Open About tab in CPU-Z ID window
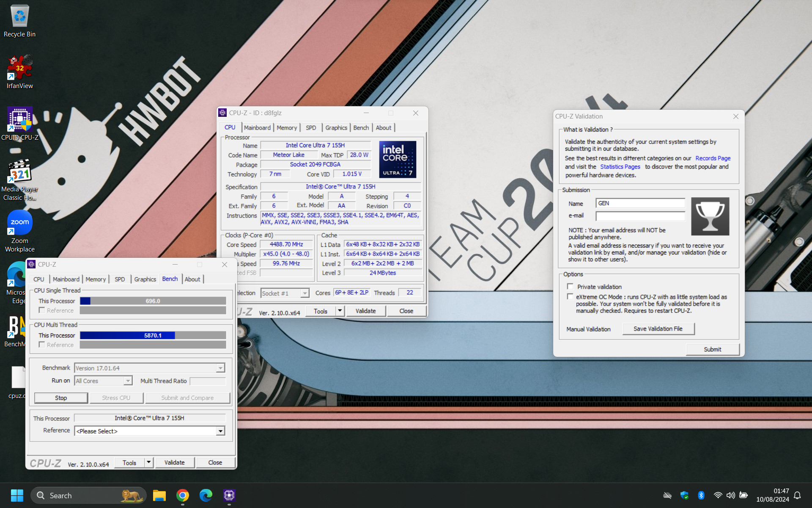The image size is (812, 508). pyautogui.click(x=384, y=127)
